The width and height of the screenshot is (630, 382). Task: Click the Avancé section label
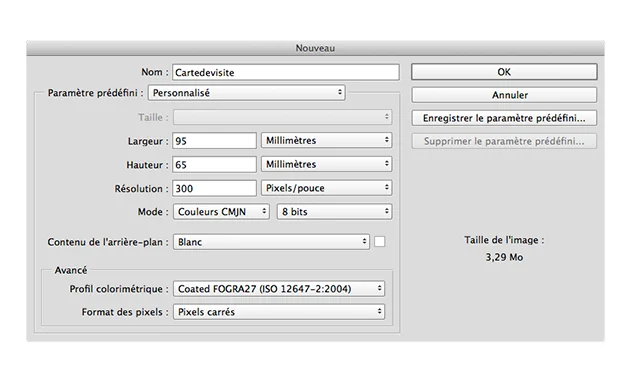click(71, 270)
